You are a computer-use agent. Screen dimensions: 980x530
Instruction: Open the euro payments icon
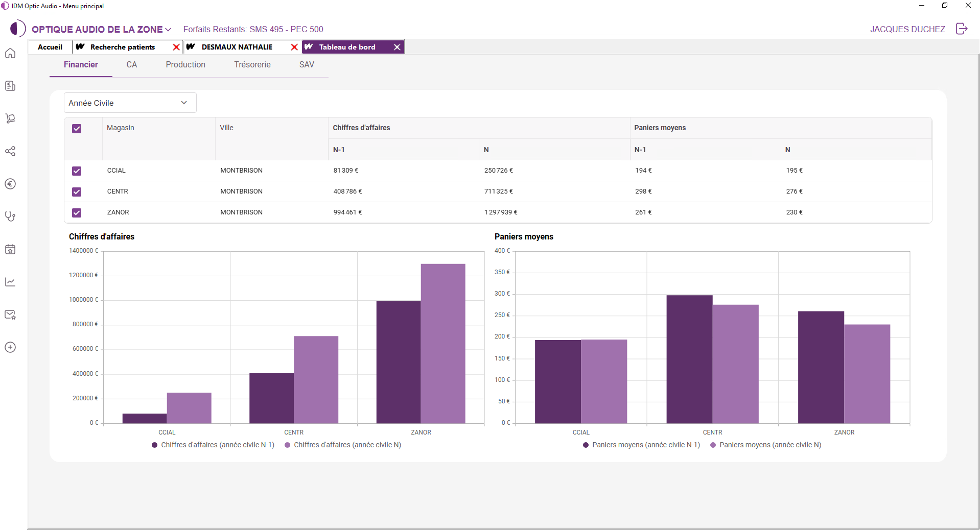pyautogui.click(x=10, y=184)
